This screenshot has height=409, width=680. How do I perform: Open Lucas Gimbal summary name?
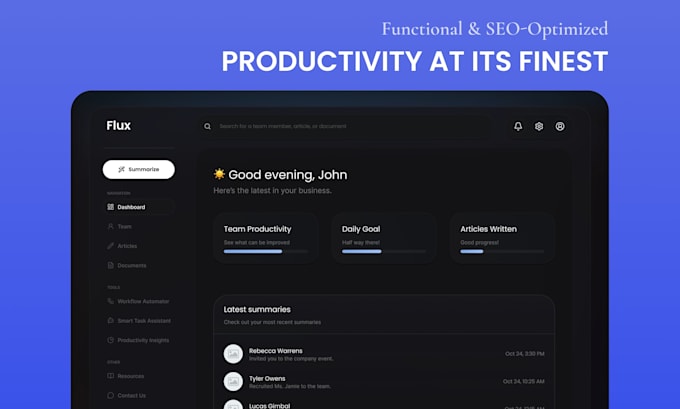click(x=269, y=406)
